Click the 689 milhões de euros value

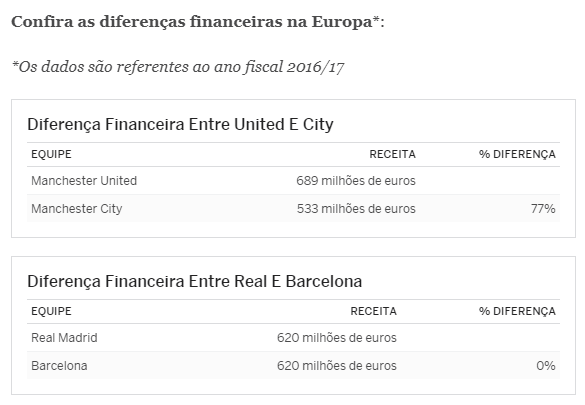point(356,181)
